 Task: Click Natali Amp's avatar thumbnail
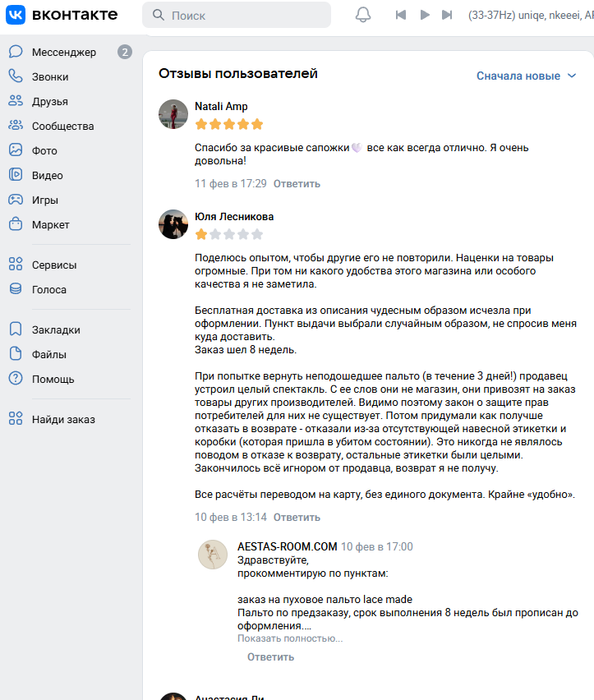pyautogui.click(x=173, y=115)
